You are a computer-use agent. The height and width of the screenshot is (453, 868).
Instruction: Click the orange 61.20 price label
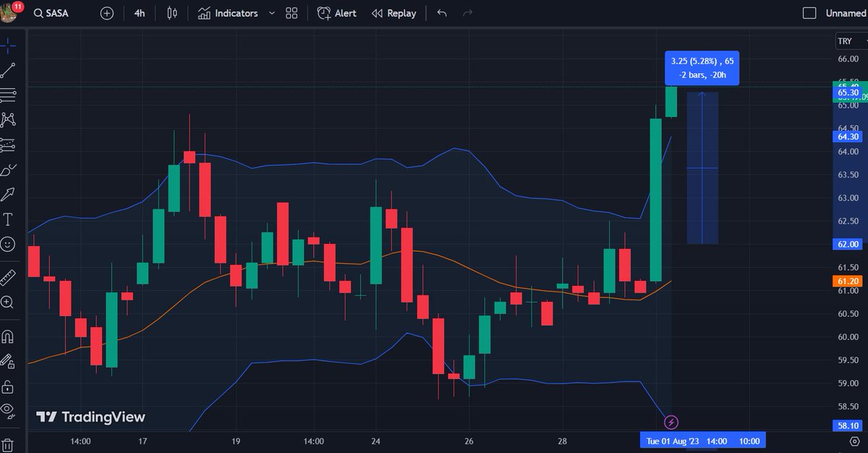coord(848,281)
